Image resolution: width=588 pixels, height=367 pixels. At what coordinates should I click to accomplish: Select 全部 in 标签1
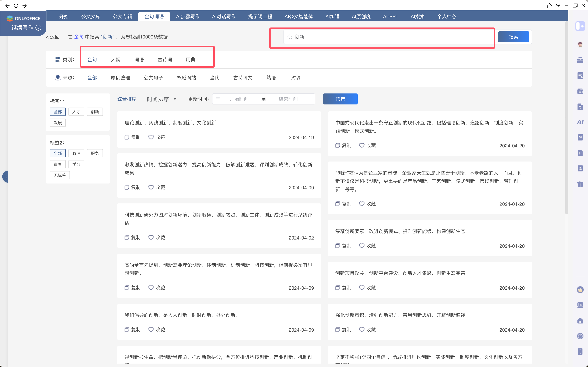[x=58, y=112]
